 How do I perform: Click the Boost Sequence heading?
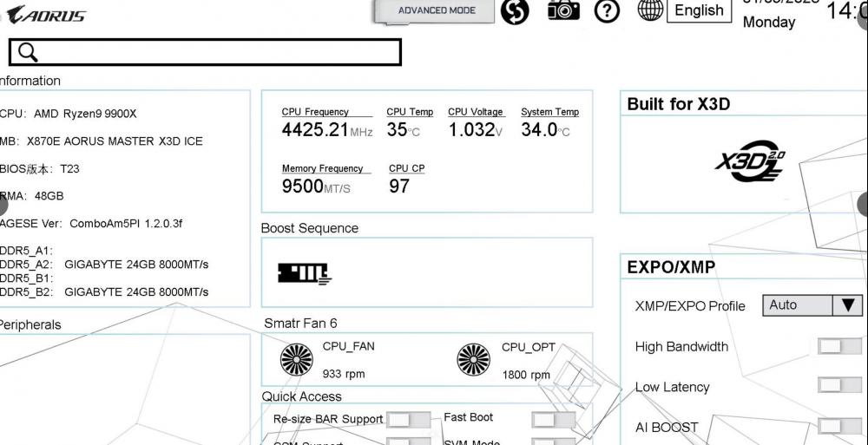click(310, 228)
